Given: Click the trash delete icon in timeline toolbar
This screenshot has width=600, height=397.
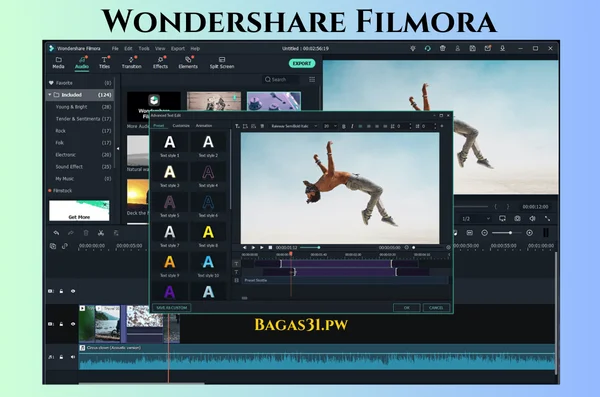Looking at the screenshot, I should (x=86, y=233).
